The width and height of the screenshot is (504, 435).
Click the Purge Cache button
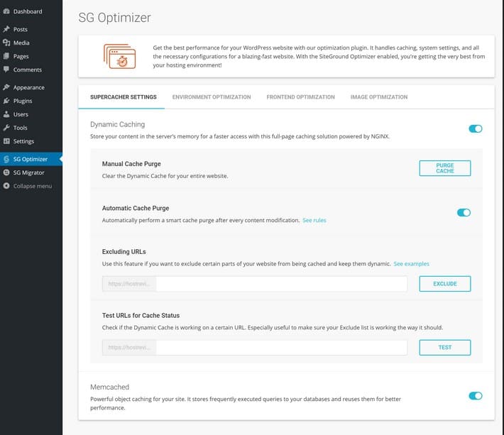(x=445, y=168)
